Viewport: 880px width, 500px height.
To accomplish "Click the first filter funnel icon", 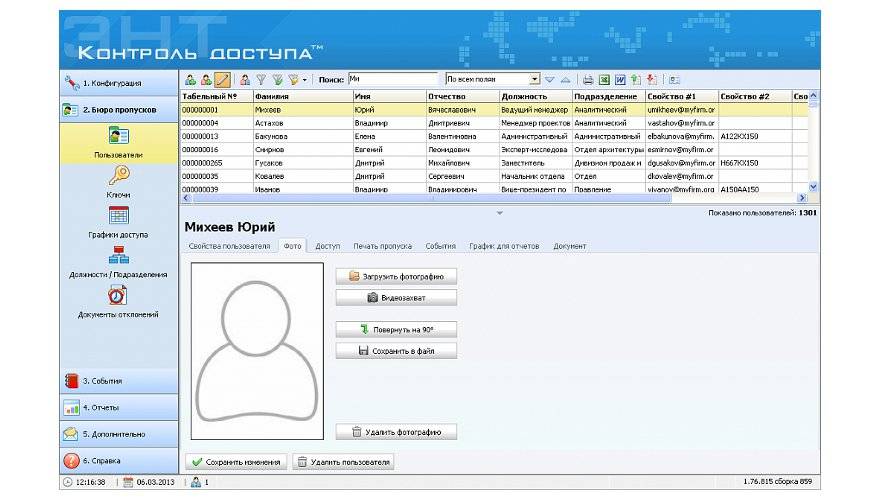I will [x=261, y=79].
